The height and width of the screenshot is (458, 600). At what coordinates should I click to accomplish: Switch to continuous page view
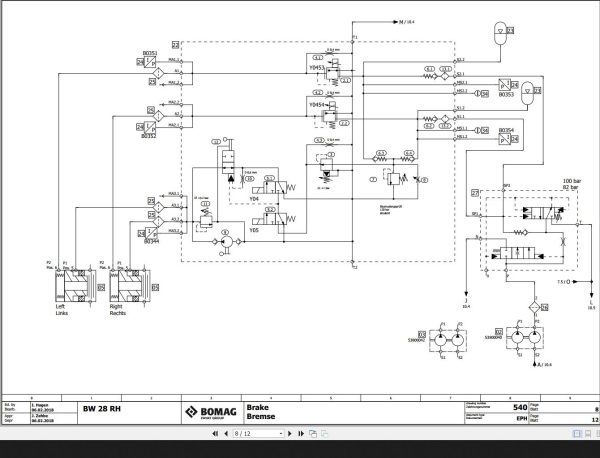588,434
